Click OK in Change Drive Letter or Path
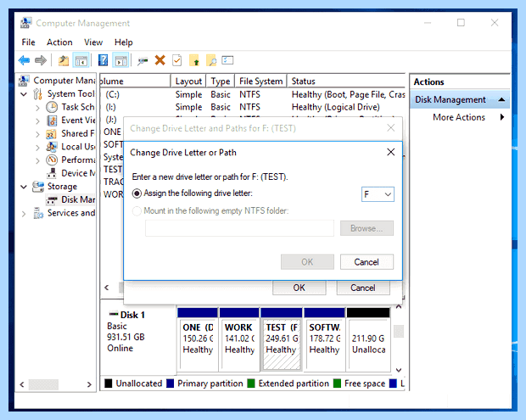The height and width of the screenshot is (420, 526). point(307,262)
